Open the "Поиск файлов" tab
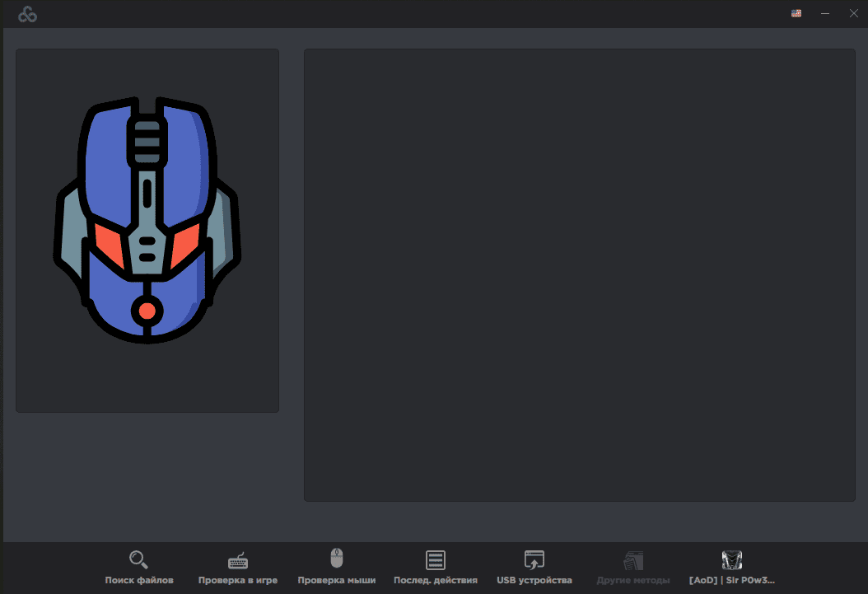This screenshot has width=868, height=594. pos(139,580)
